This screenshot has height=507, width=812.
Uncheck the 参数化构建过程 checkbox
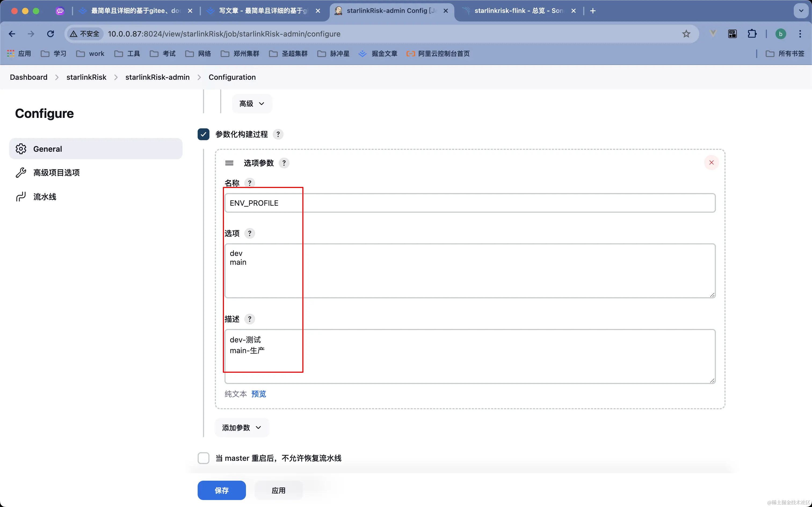204,134
